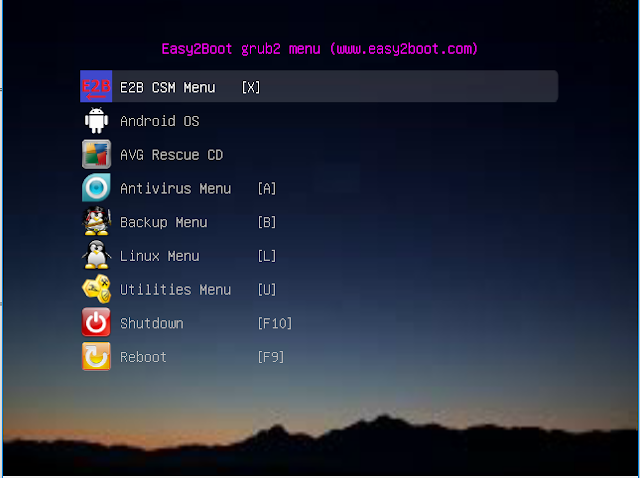Boot the AVG Rescue CD entry
This screenshot has width=640, height=478.
click(171, 155)
